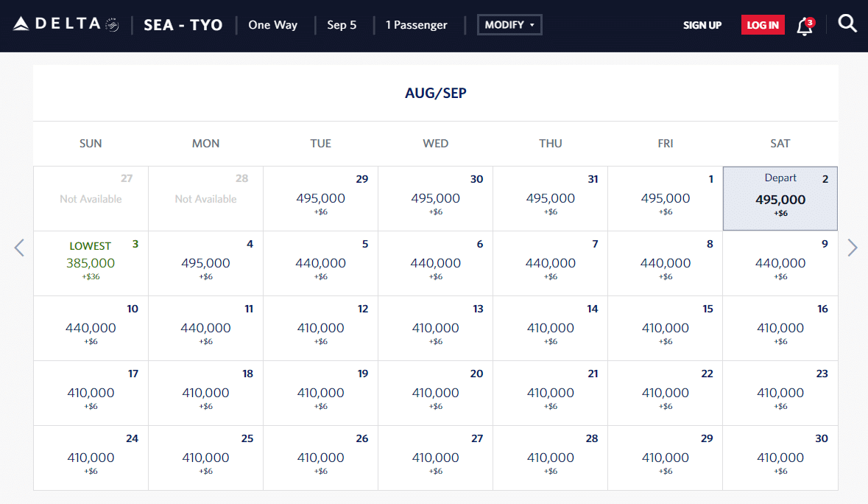Select the selected Depart date, Saturday 2
This screenshot has width=868, height=504.
[780, 199]
